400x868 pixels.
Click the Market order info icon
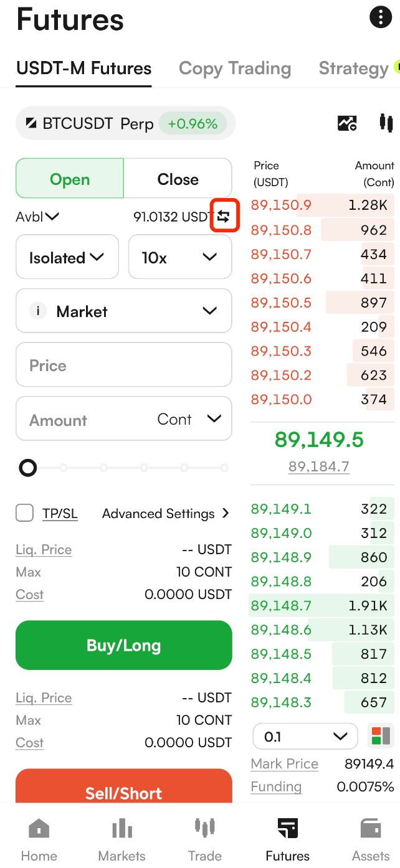click(38, 311)
